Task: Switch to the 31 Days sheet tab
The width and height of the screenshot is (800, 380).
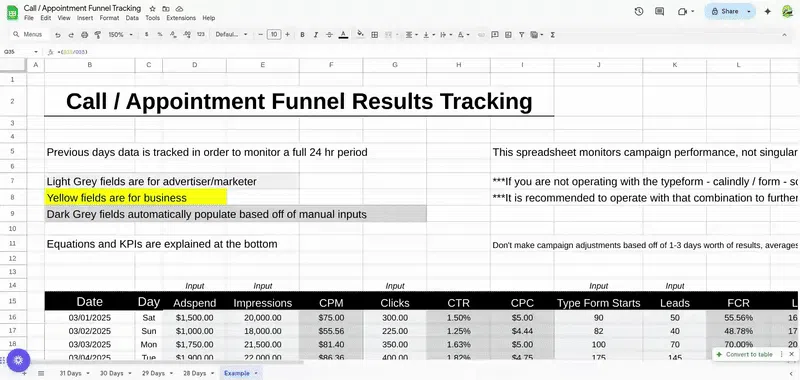Action: pos(73,373)
